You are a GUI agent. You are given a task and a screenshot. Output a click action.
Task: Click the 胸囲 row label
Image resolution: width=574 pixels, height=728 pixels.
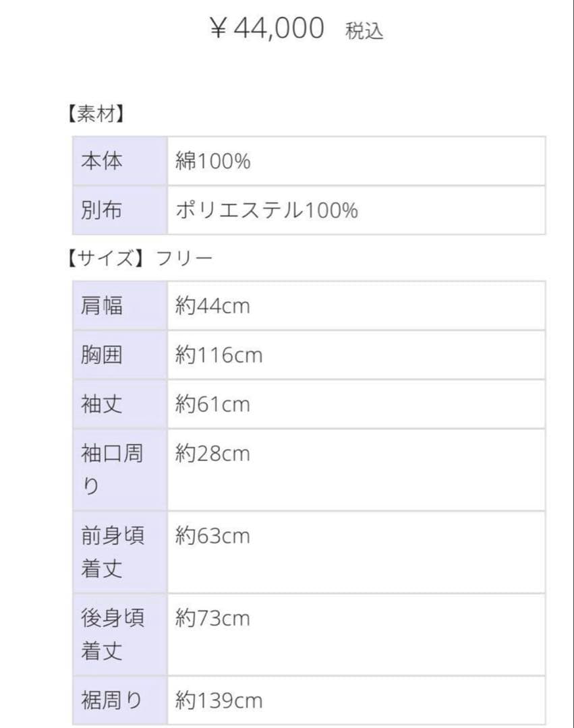pyautogui.click(x=103, y=355)
